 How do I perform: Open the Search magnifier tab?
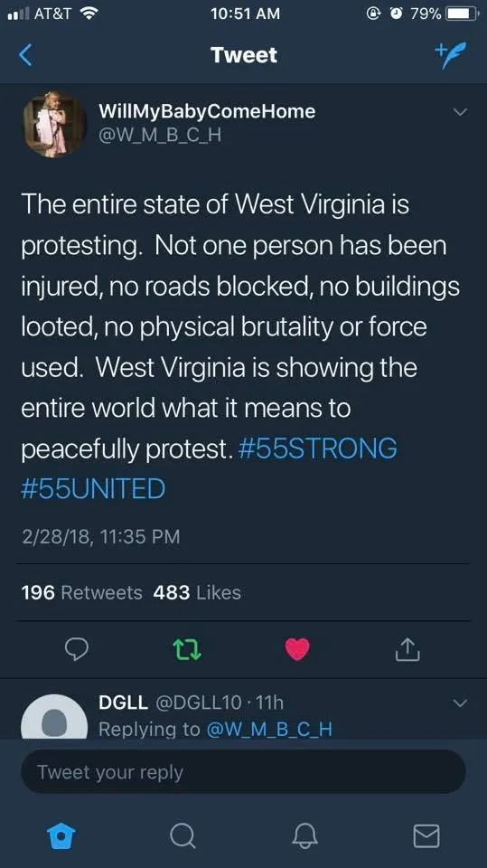183,835
